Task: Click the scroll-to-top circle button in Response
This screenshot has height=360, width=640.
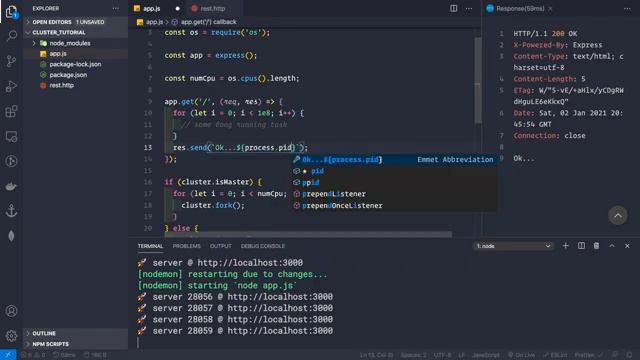Action: 618,215
